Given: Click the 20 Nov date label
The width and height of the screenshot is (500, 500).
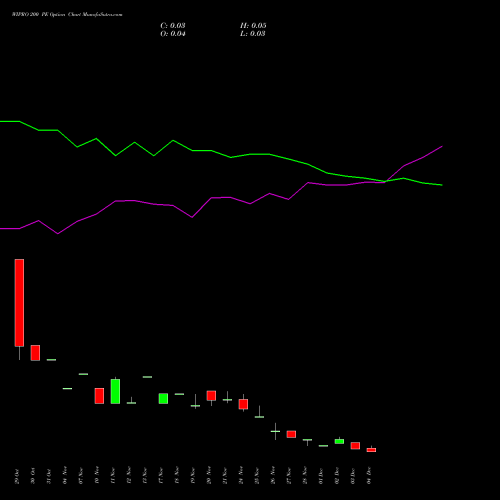Looking at the screenshot, I should (209, 475).
